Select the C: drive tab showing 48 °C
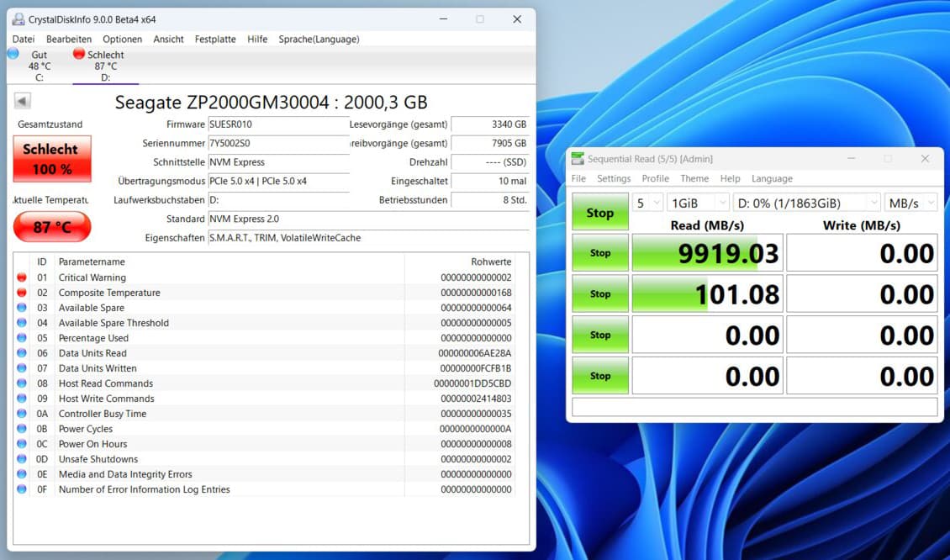950x560 pixels. 40,66
